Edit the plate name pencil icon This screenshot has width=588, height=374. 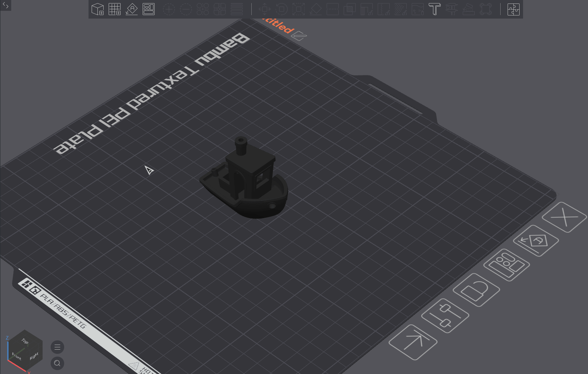click(299, 36)
